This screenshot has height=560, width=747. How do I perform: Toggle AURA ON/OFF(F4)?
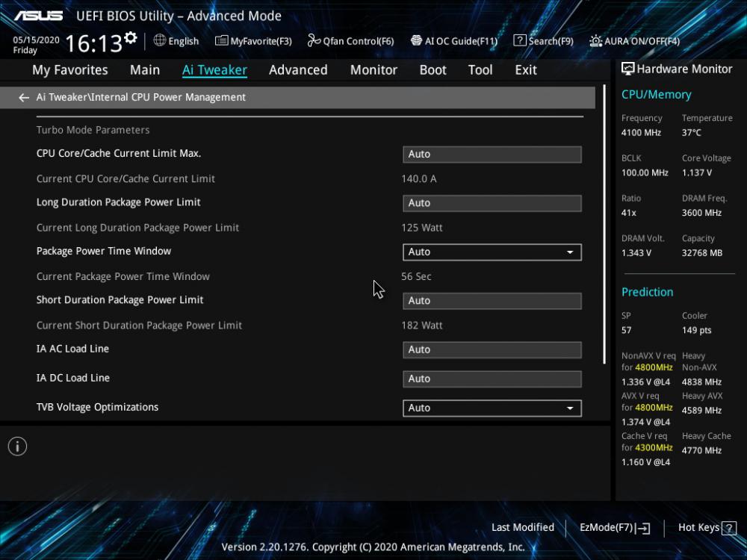click(x=634, y=41)
